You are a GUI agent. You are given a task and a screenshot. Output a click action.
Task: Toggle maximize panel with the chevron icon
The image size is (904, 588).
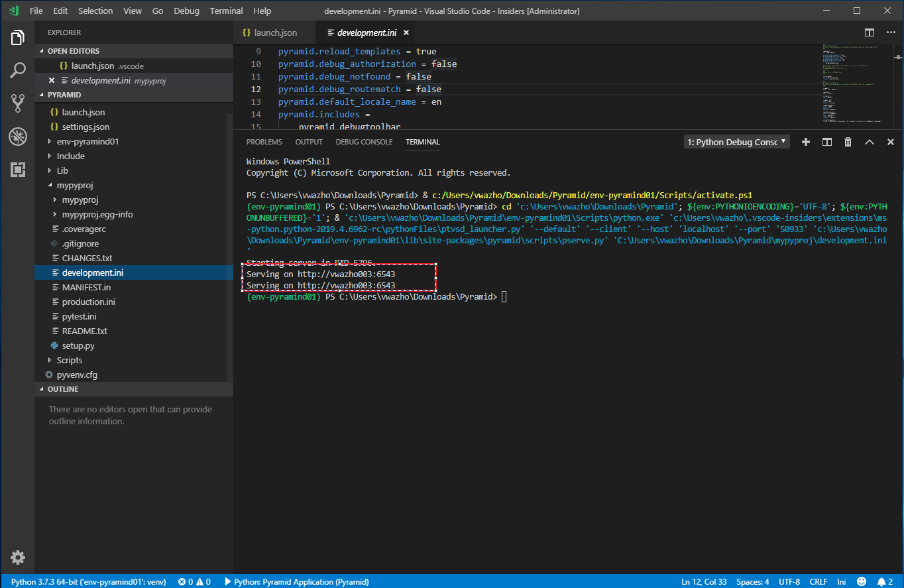869,141
